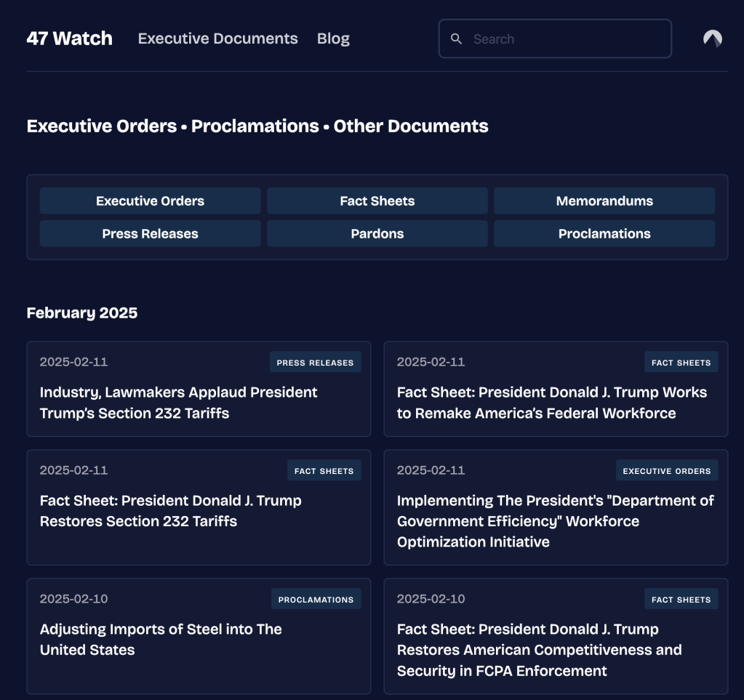Click the magnifying glass search icon

point(456,39)
